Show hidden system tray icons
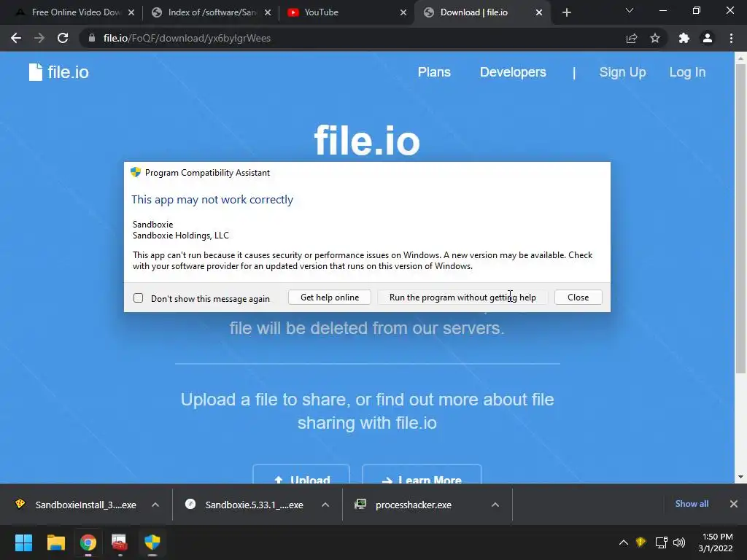The image size is (747, 560). click(623, 542)
